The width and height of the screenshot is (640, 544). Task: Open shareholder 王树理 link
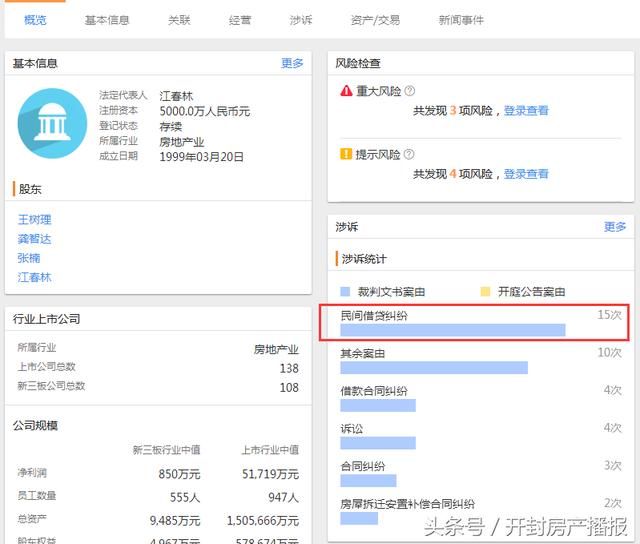[35, 220]
